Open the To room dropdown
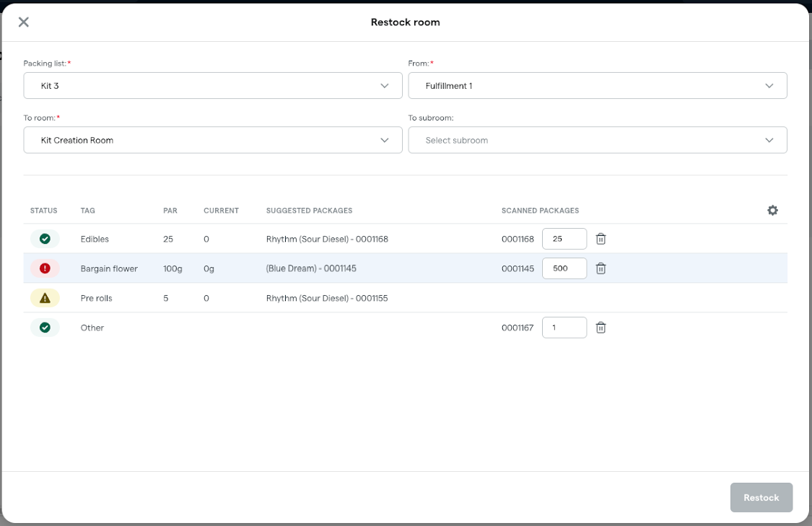Image resolution: width=812 pixels, height=526 pixels. [213, 139]
